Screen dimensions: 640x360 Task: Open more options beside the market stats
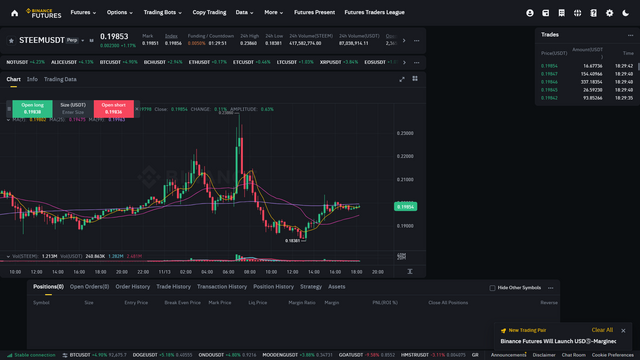(x=416, y=40)
